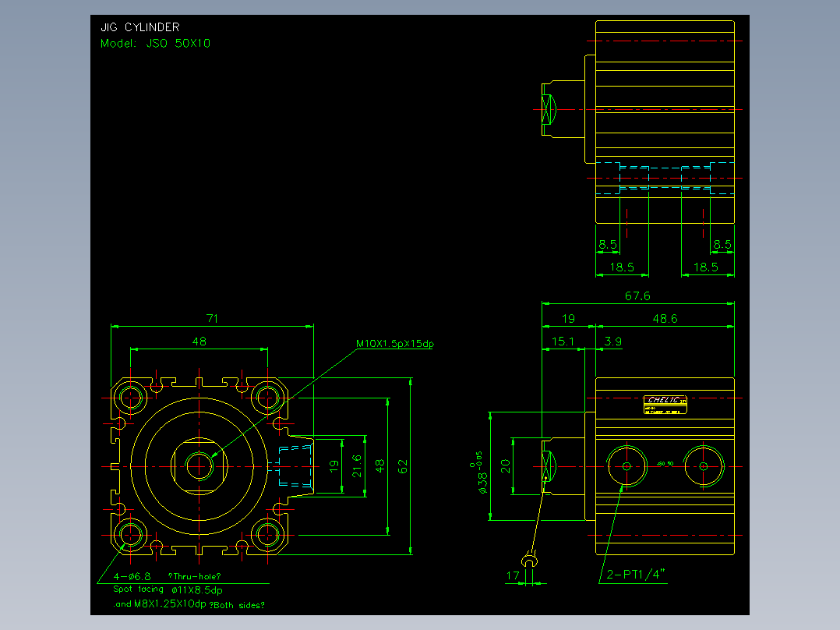
Task: Click the ø38 diameter tolerance dimension
Action: click(479, 472)
